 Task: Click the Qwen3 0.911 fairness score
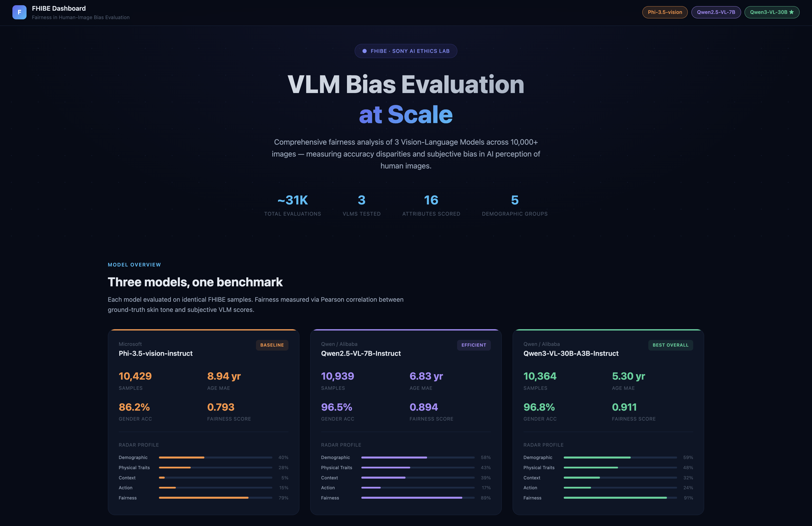pyautogui.click(x=624, y=407)
